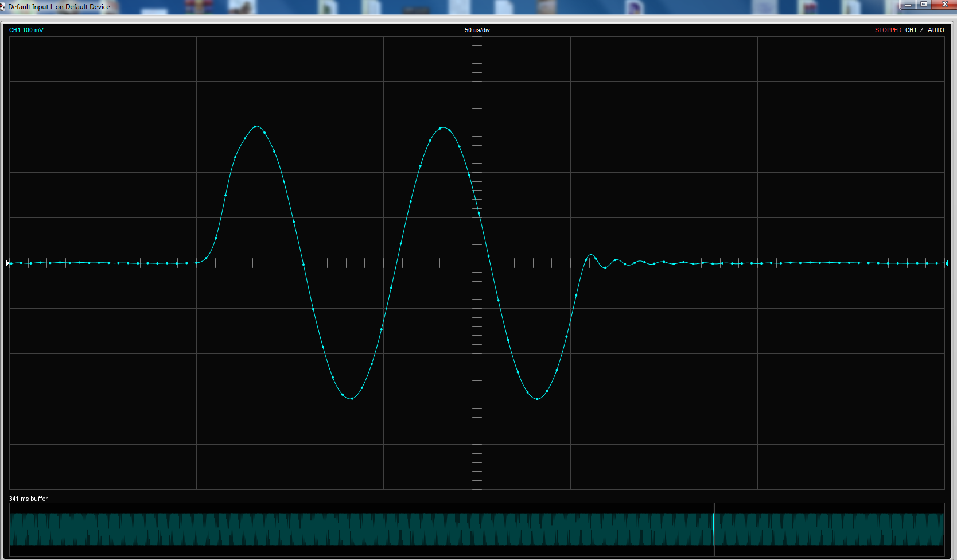Image resolution: width=957 pixels, height=560 pixels.
Task: Click the white trigger level marker on left edge
Action: point(7,263)
